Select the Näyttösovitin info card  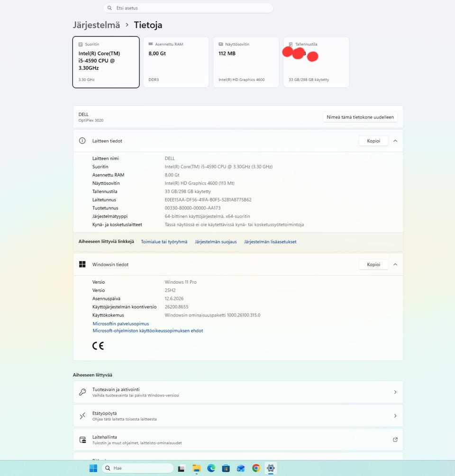tap(246, 62)
